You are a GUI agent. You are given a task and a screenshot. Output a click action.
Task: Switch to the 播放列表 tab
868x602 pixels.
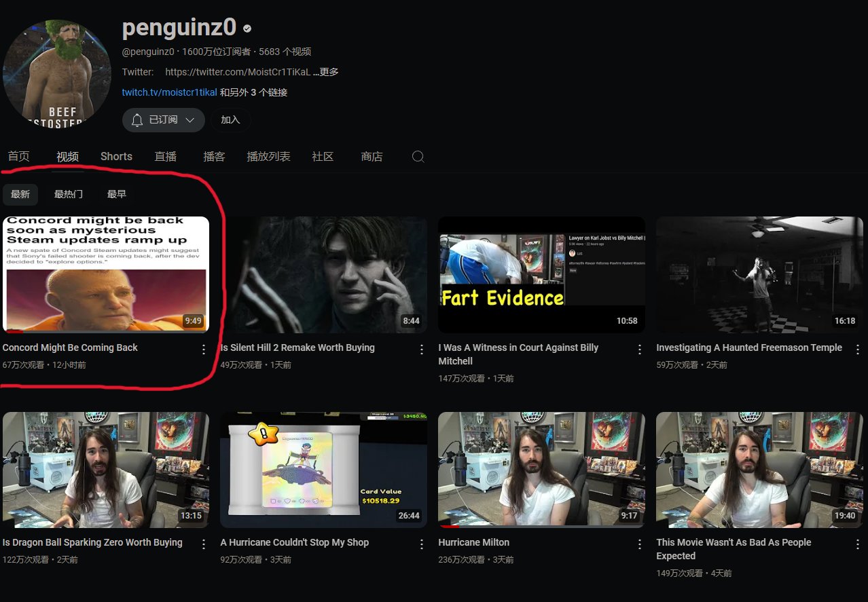(x=268, y=157)
